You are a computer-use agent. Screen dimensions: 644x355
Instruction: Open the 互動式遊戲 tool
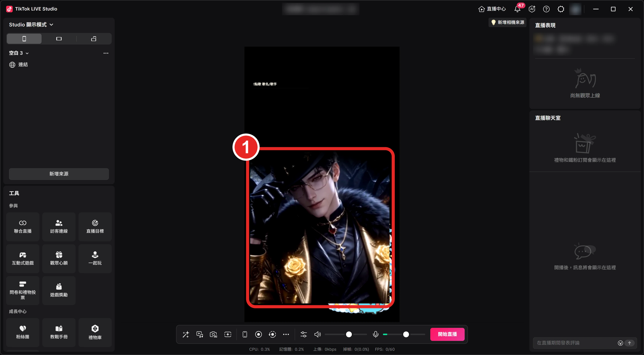point(23,258)
